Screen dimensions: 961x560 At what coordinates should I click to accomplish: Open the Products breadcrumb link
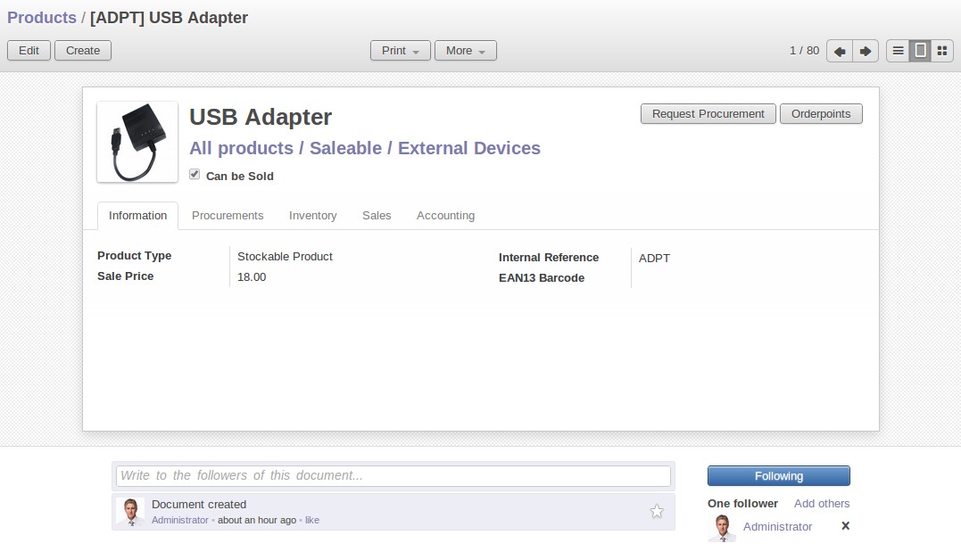[x=42, y=18]
